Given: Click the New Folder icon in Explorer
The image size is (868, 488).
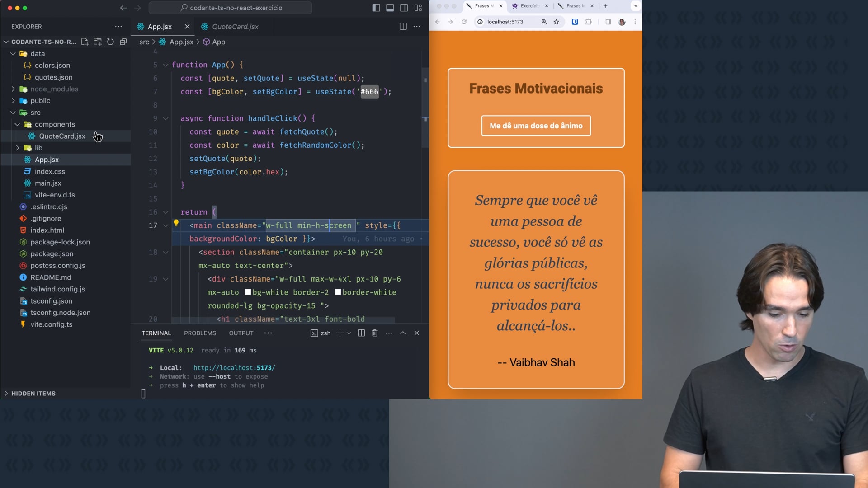Looking at the screenshot, I should click(x=98, y=42).
